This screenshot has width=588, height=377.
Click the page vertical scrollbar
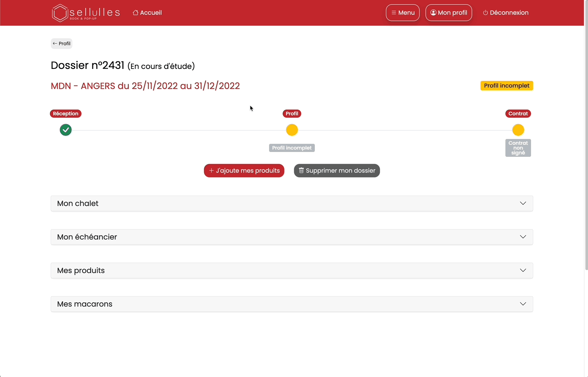pyautogui.click(x=586, y=135)
